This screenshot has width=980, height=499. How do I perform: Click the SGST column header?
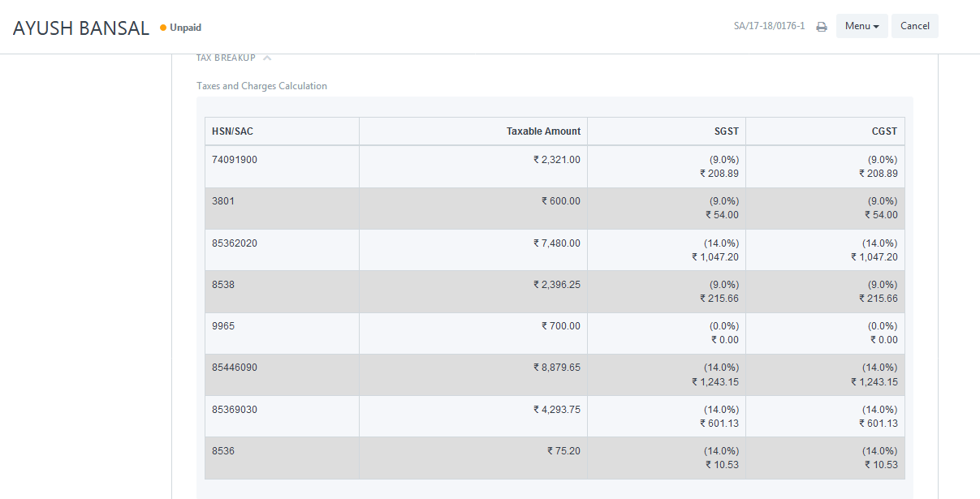click(x=667, y=131)
